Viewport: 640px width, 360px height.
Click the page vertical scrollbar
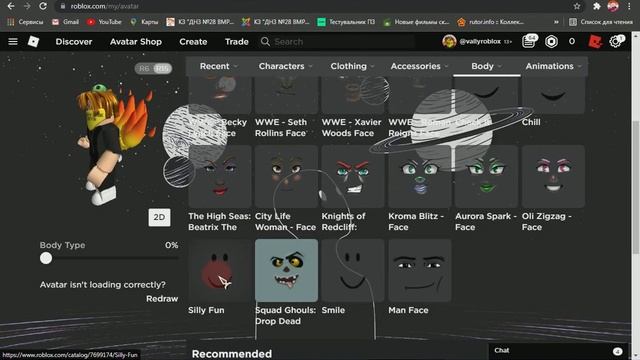tap(635, 188)
